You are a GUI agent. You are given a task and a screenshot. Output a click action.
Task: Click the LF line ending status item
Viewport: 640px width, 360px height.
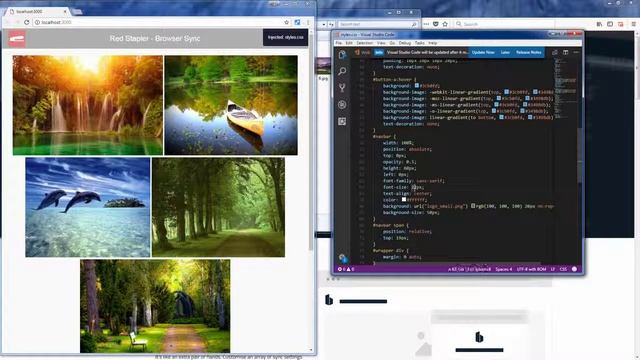(553, 269)
